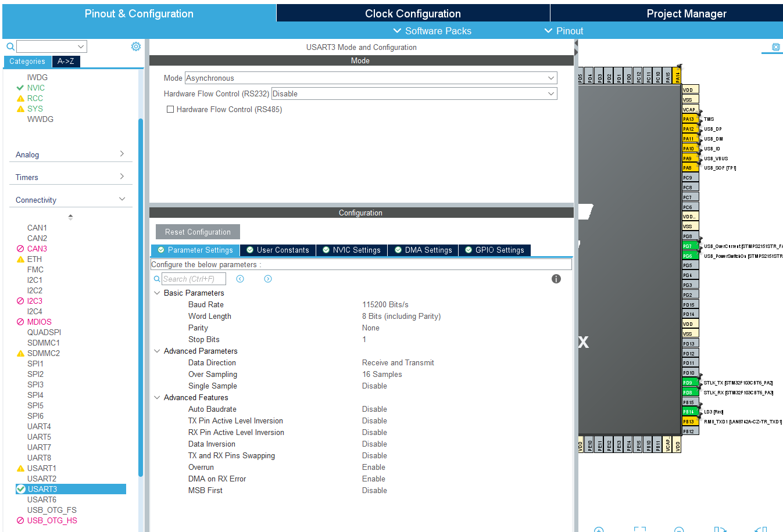Collapse the Connectivity category
The image size is (783, 532).
pos(70,200)
